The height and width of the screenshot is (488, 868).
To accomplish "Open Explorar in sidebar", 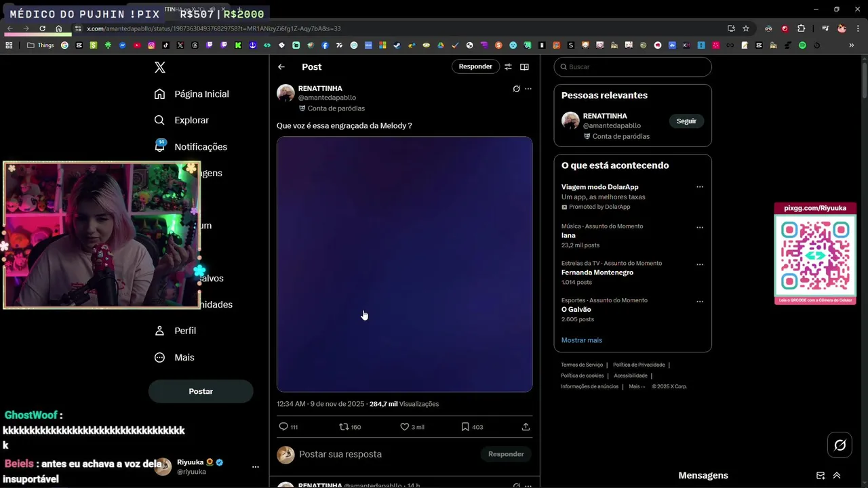I will coord(182,120).
